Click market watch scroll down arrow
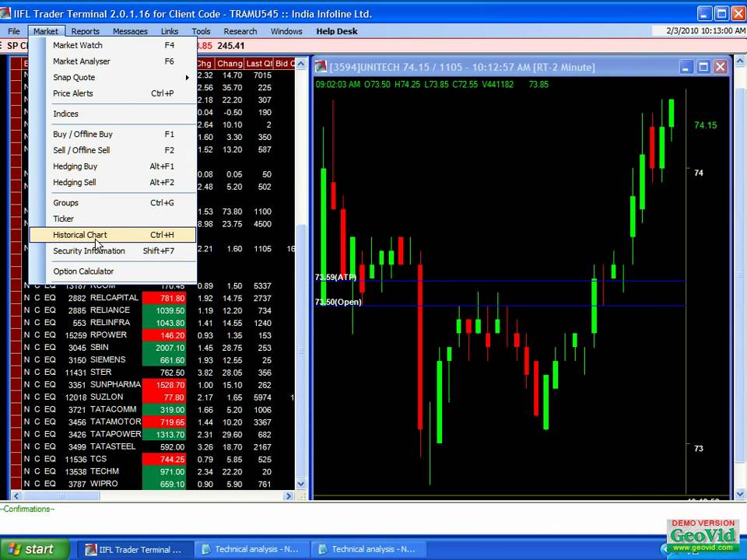The image size is (747, 560). (x=300, y=484)
